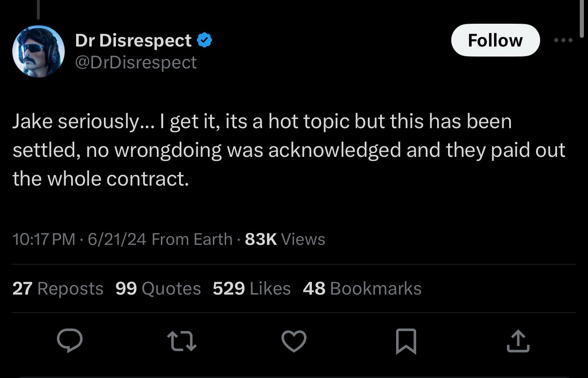Bookmark this tweet via the bookmark icon
The height and width of the screenshot is (378, 588).
pos(406,341)
